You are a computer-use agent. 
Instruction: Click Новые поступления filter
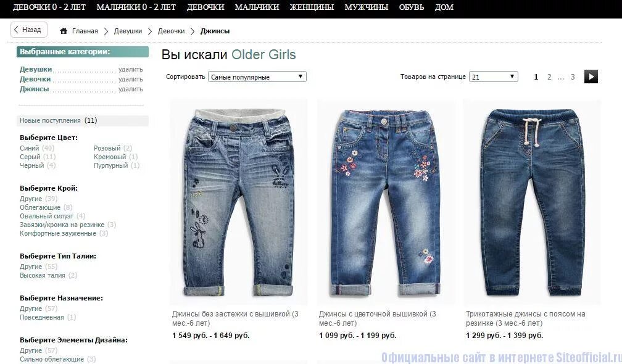click(50, 120)
